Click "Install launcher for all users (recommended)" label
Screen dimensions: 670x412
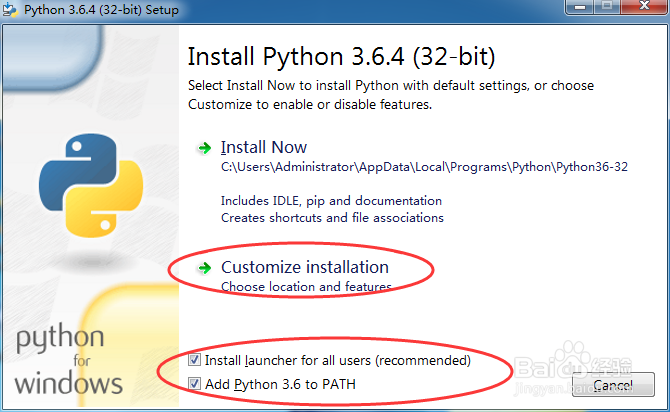point(337,360)
